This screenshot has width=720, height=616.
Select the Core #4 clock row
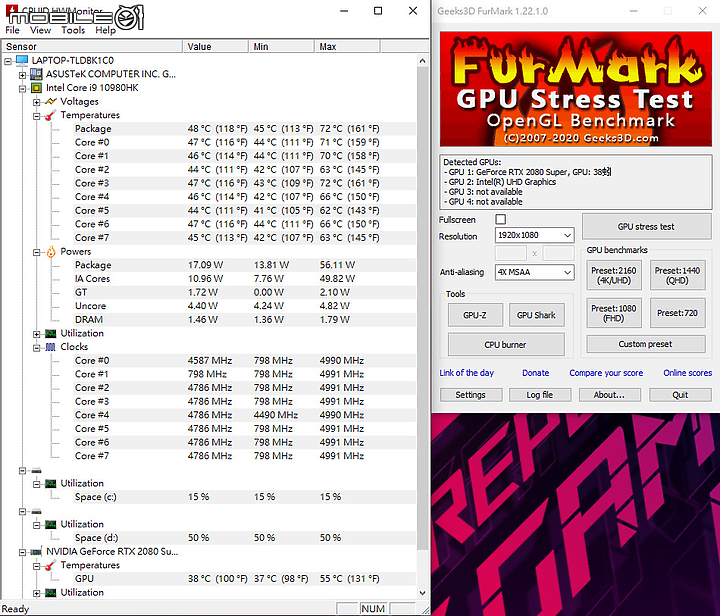[245, 415]
